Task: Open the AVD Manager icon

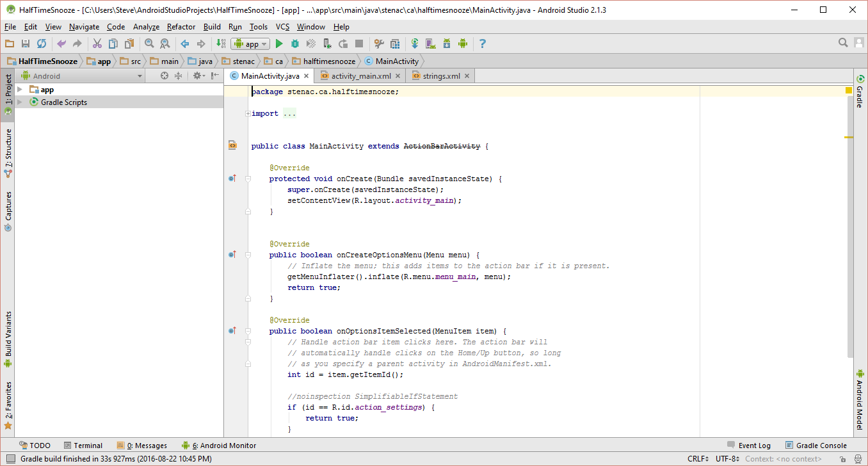Action: point(431,44)
